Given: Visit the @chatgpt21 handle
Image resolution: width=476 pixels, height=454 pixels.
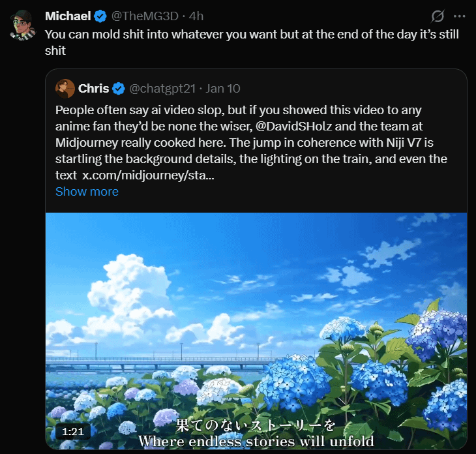Looking at the screenshot, I should (162, 88).
